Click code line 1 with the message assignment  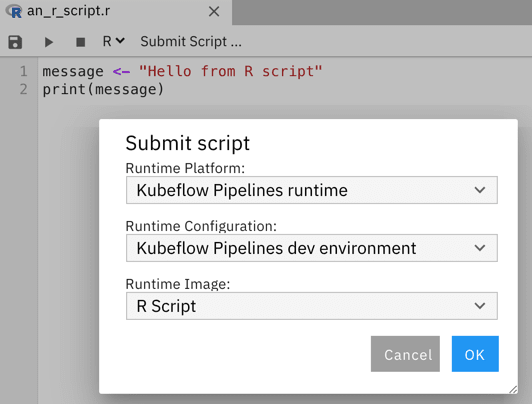click(182, 72)
